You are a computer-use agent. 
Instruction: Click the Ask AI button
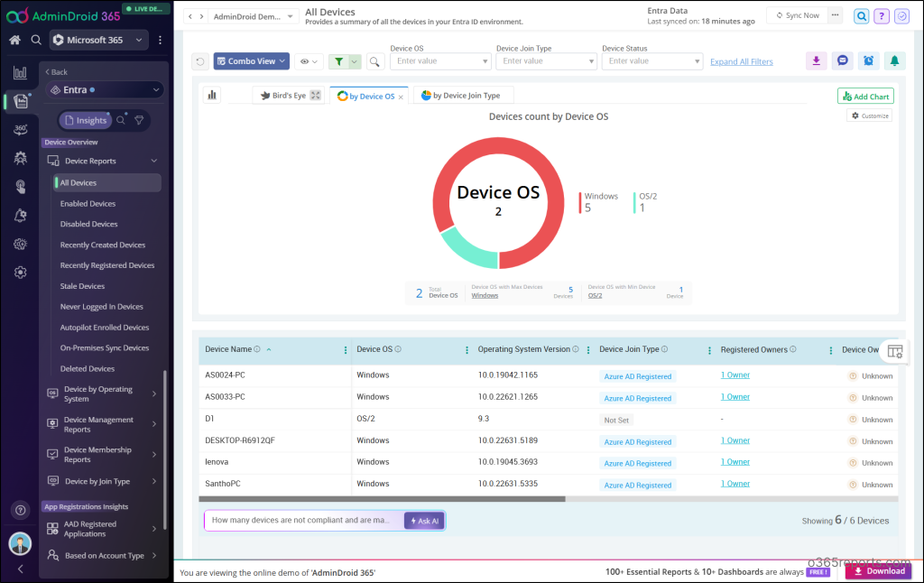tap(424, 521)
